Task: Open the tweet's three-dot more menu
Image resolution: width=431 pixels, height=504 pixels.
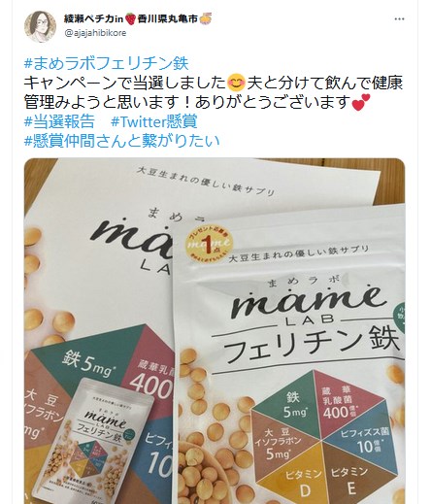Action: pos(399,19)
